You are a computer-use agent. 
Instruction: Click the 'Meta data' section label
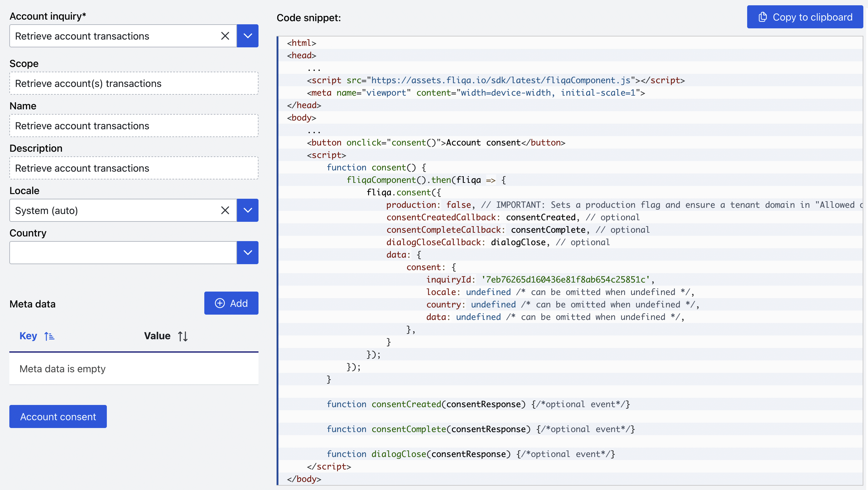[x=32, y=304]
